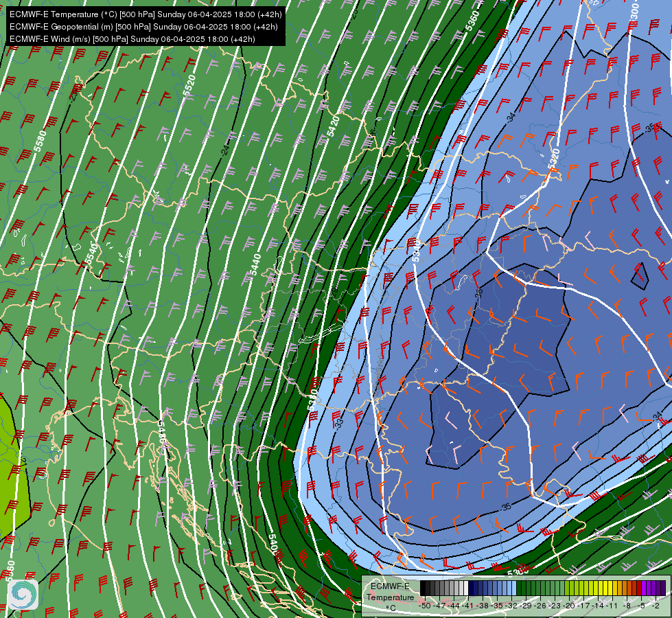Image resolution: width=672 pixels, height=618 pixels.
Task: Select the ECMWF-E Geopotential 500 hPa title line
Action: click(143, 27)
